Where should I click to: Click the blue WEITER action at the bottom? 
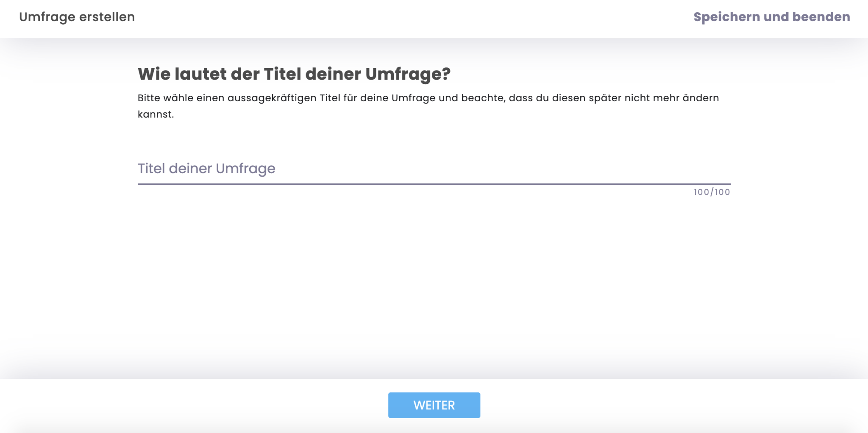pyautogui.click(x=434, y=405)
